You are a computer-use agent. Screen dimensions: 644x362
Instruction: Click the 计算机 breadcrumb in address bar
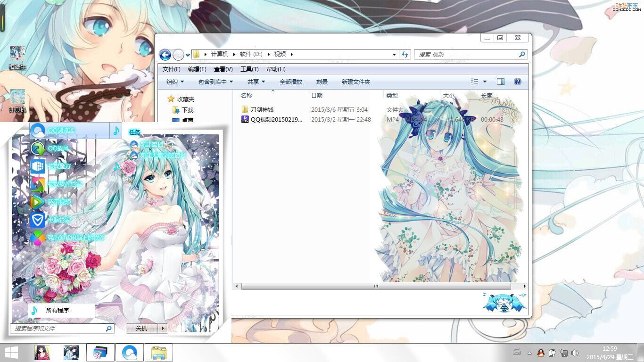[x=220, y=55]
